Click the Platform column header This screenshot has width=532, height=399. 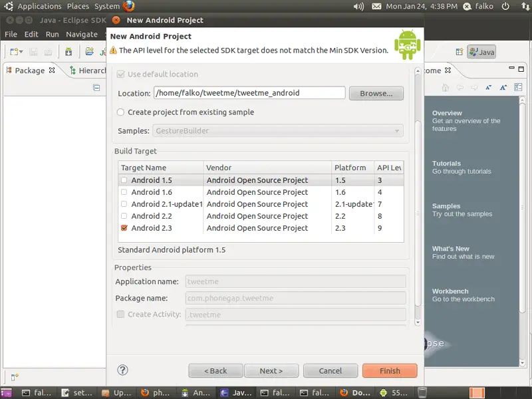point(353,168)
